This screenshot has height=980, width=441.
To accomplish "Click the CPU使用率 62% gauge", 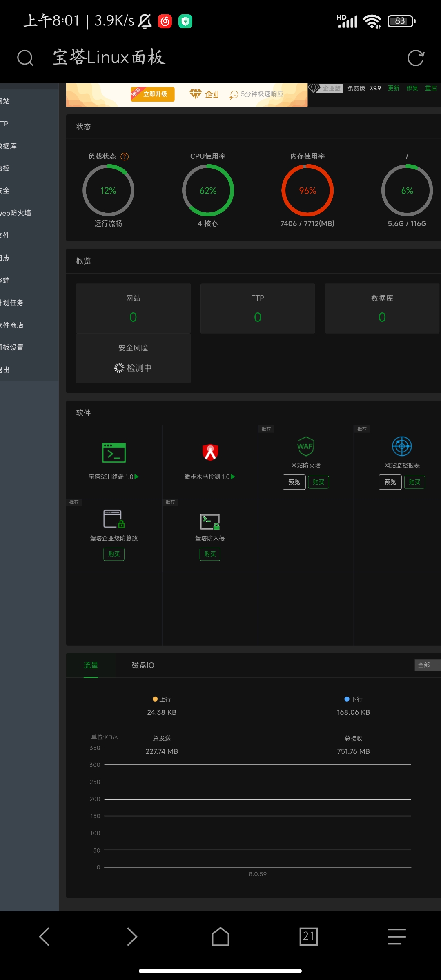I will [x=208, y=190].
